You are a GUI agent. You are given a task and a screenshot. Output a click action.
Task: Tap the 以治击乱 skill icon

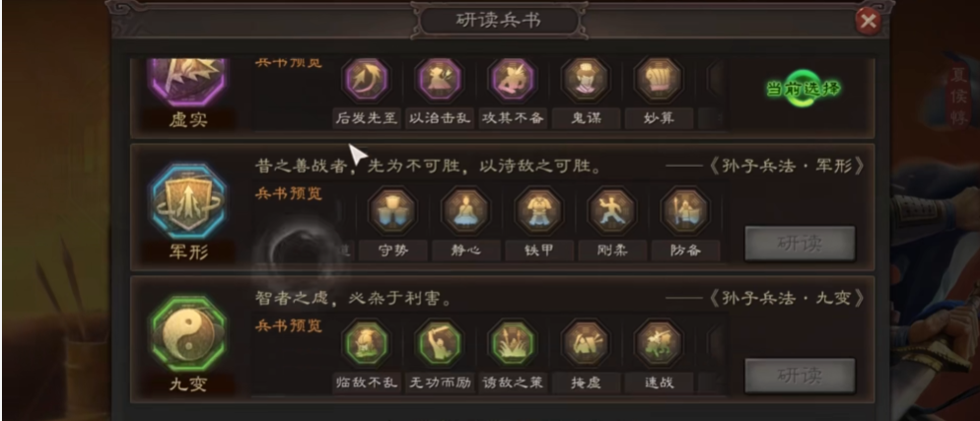(x=439, y=80)
